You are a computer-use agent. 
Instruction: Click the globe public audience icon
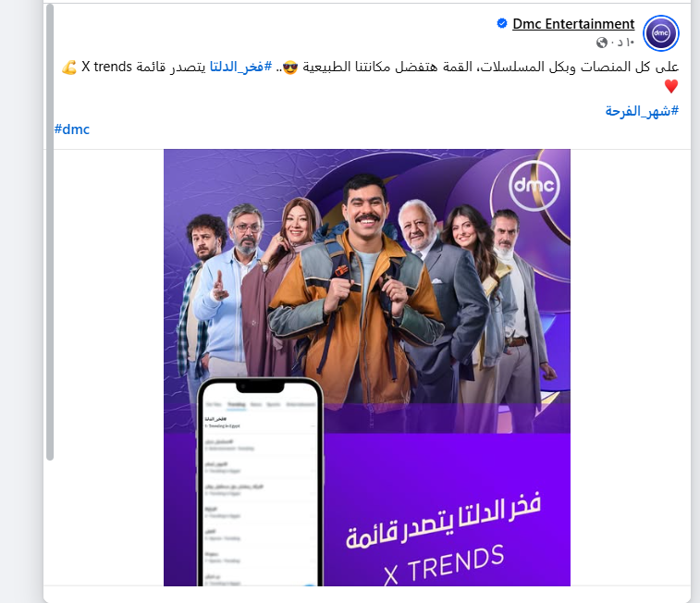(x=601, y=43)
